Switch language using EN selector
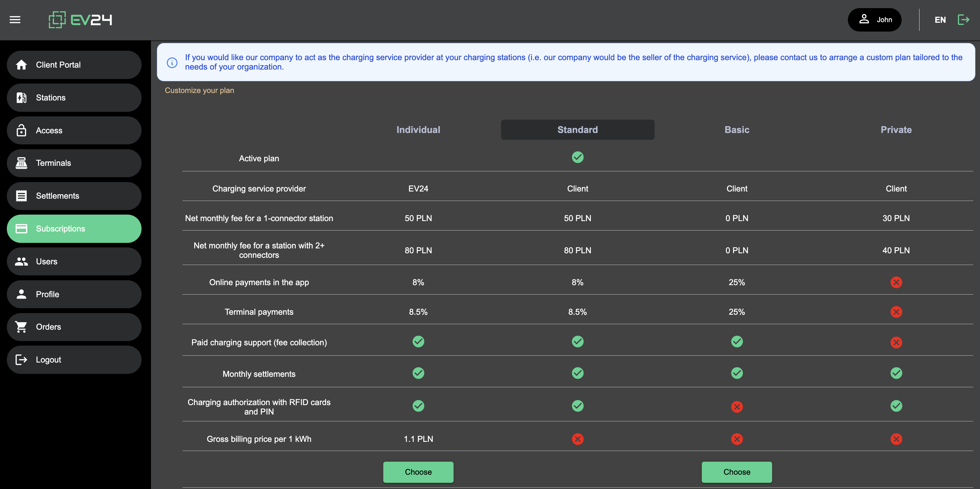Screen dimensions: 980x489 [x=940, y=20]
